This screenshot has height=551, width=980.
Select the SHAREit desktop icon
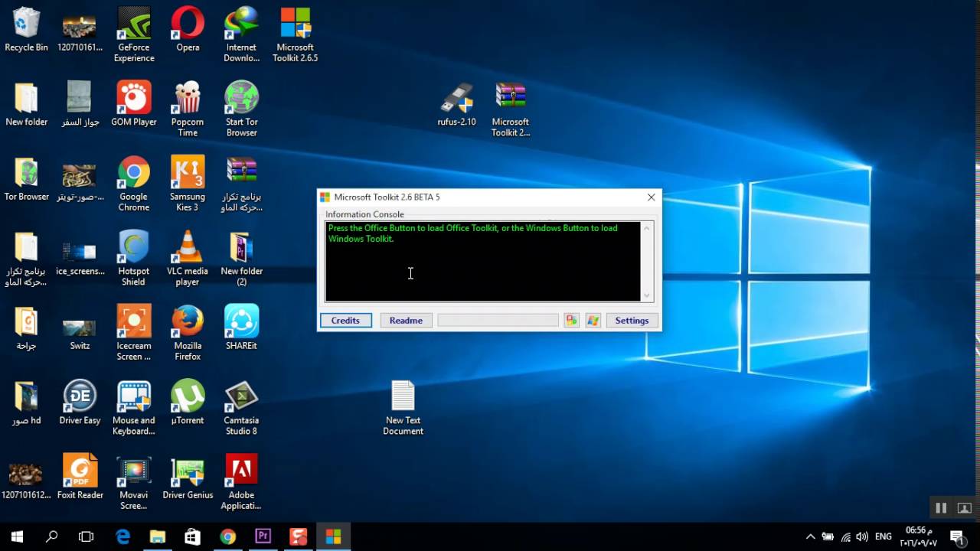coord(241,328)
